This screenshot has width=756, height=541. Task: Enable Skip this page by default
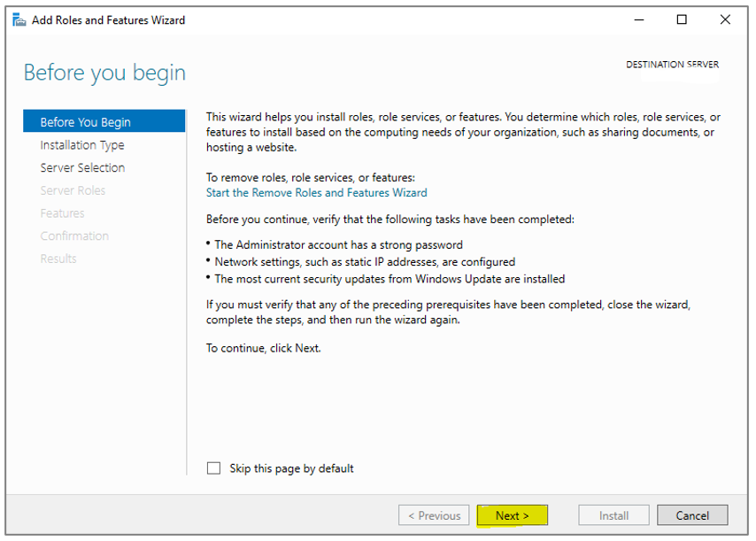pyautogui.click(x=213, y=468)
